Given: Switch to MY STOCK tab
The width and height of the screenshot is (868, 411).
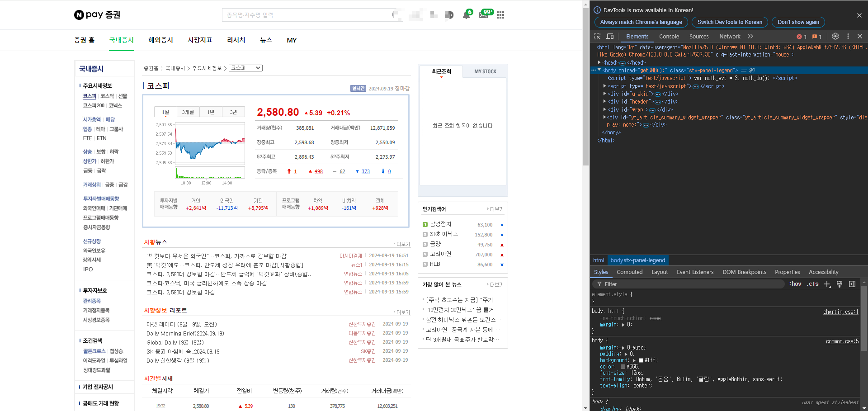Looking at the screenshot, I should point(485,71).
